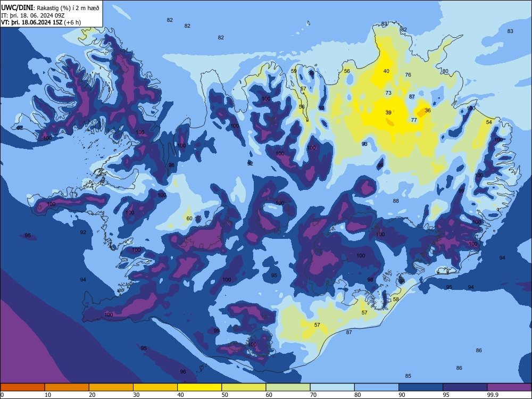Click the '40' tick label of the color scale
Image resolution: width=532 pixels, height=399 pixels.
180,395
